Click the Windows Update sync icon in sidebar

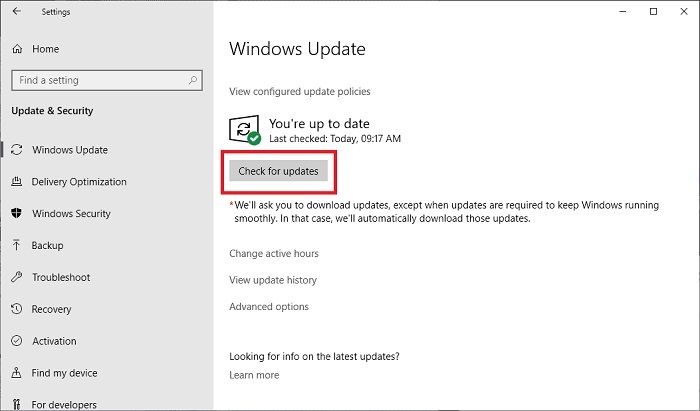[x=17, y=149]
